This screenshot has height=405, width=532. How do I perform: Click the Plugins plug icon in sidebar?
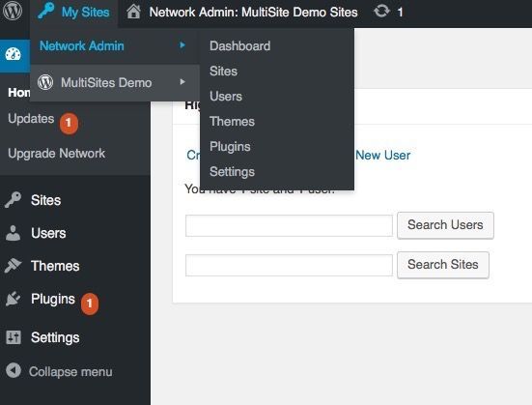click(13, 299)
